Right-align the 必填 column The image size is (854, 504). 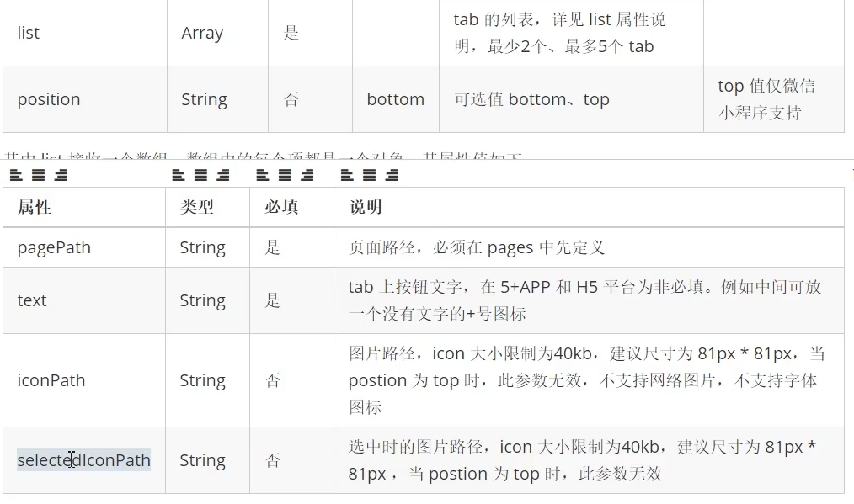[307, 176]
